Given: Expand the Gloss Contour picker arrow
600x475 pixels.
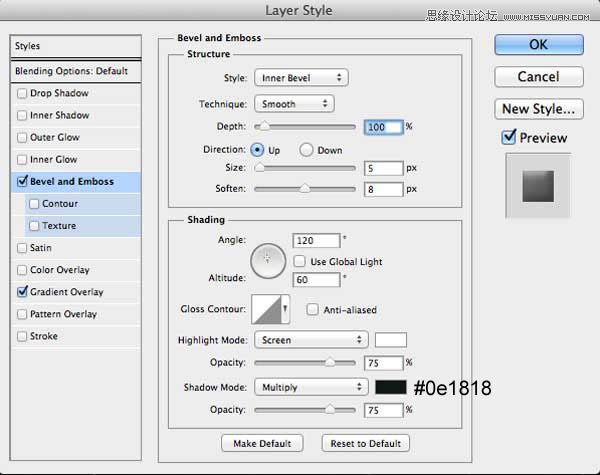Looking at the screenshot, I should tap(286, 310).
